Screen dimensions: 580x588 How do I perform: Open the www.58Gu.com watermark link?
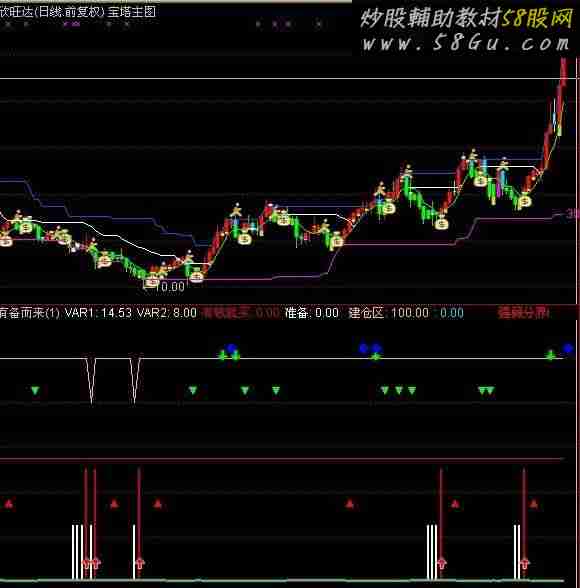coord(466,43)
